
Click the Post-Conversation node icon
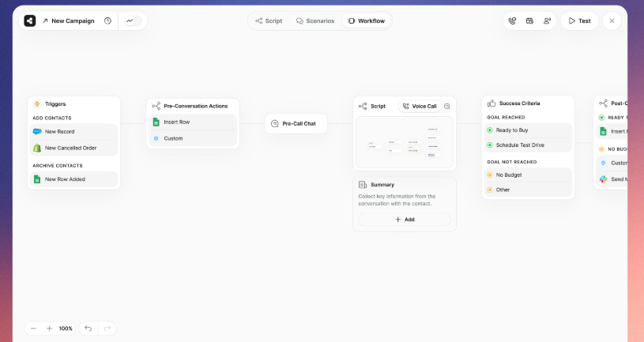coord(604,103)
